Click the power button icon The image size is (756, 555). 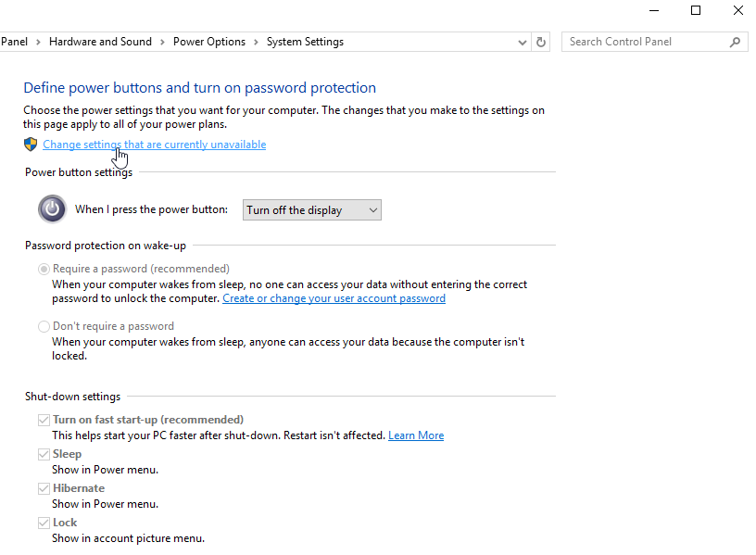(x=52, y=209)
